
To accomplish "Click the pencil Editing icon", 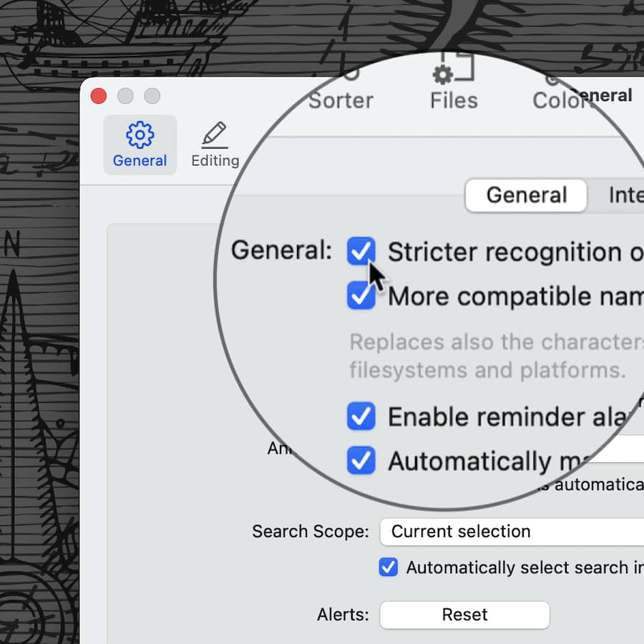I will 215,135.
